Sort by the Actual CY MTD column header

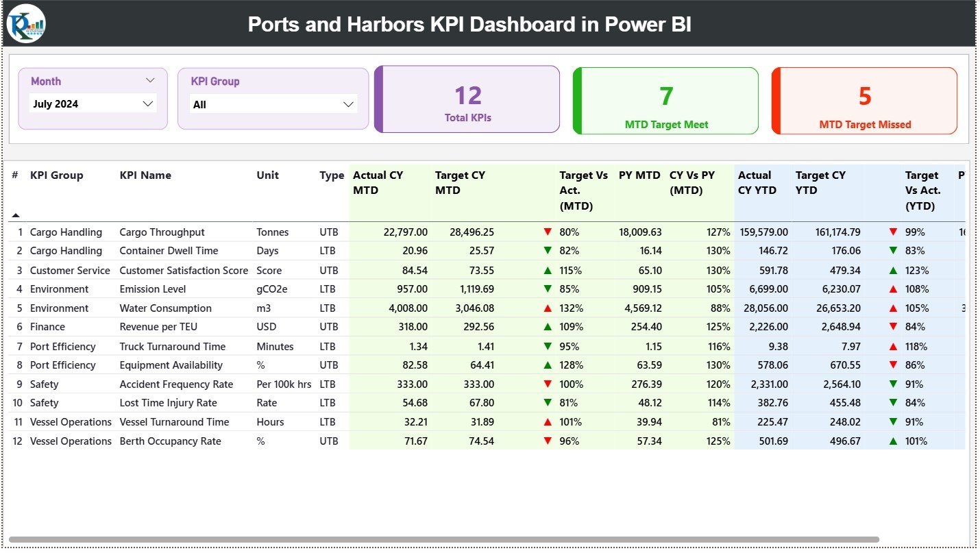[x=377, y=182]
